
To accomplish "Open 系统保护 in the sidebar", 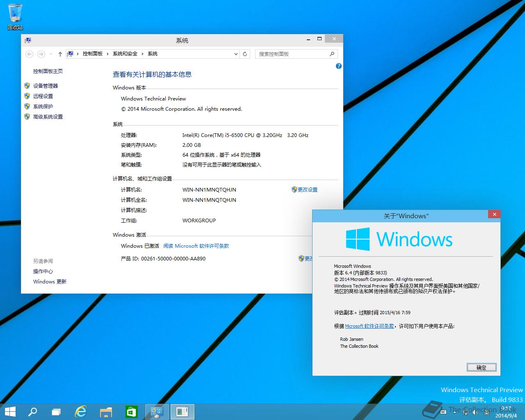I will 43,106.
